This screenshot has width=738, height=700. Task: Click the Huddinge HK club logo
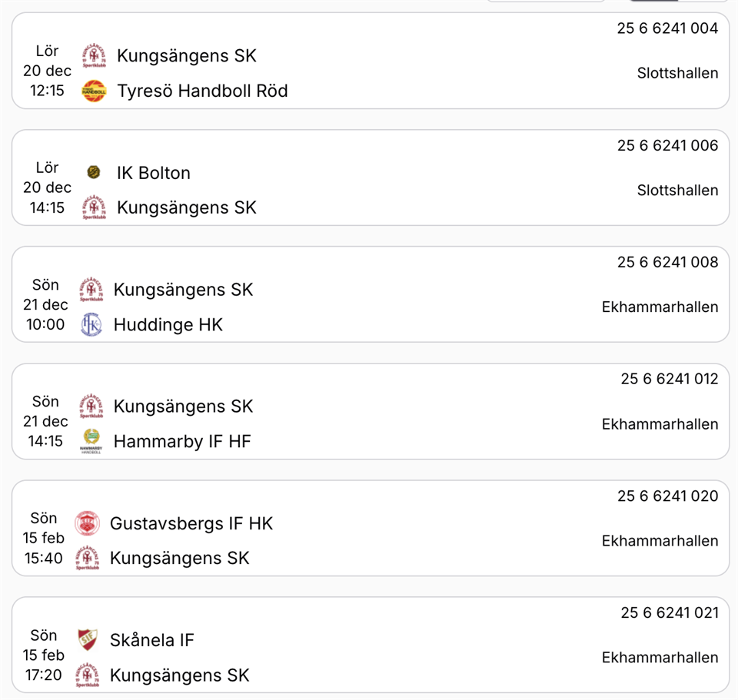91,325
